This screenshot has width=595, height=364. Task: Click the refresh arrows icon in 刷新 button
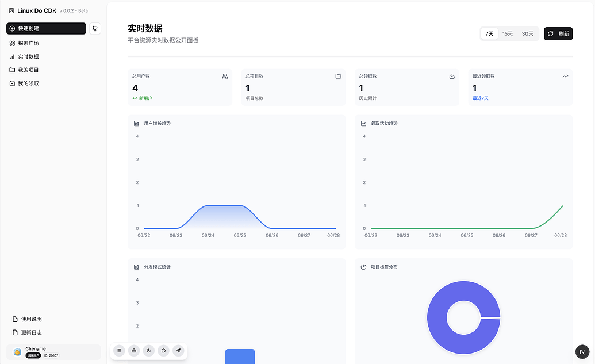tap(551, 34)
